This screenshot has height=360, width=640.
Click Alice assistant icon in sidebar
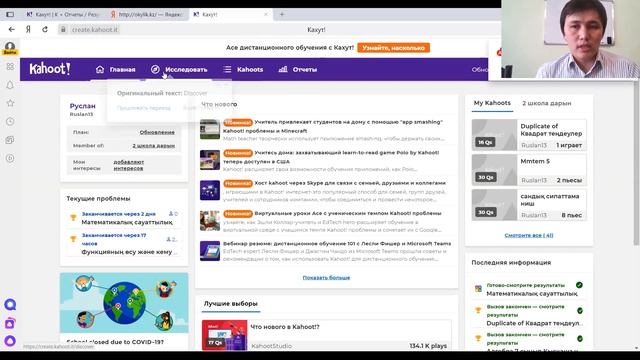point(10,304)
